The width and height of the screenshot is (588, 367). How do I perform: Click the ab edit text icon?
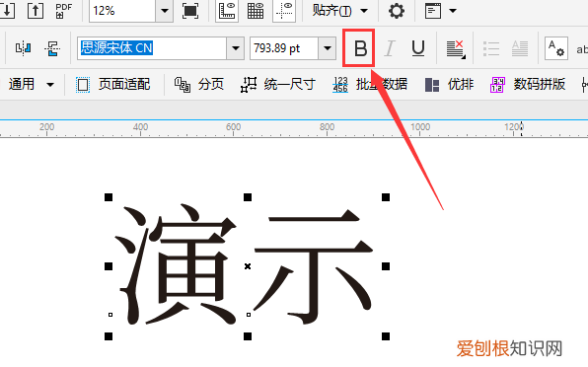[x=582, y=49]
